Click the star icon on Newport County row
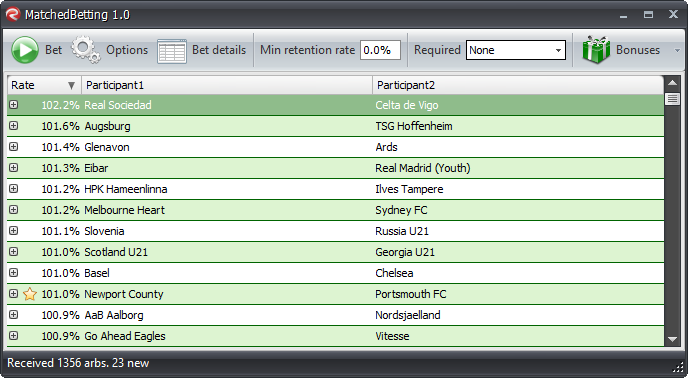The image size is (688, 378). (30, 294)
